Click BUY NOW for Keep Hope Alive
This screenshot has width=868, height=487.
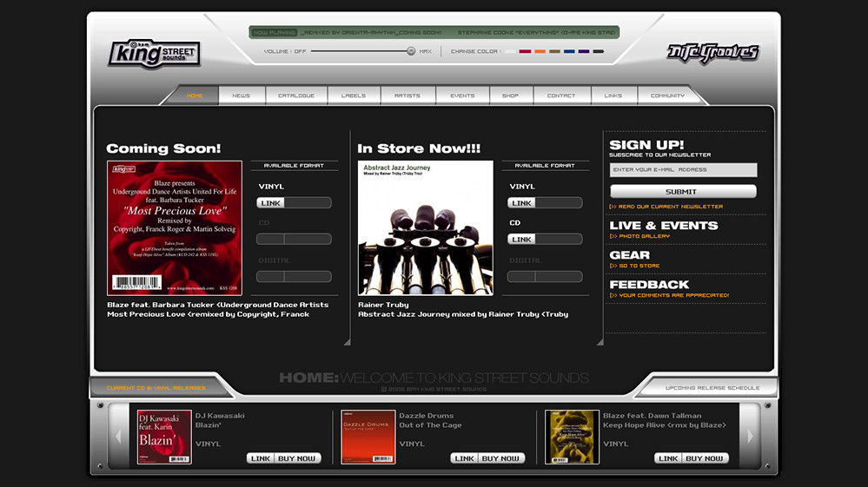[x=704, y=458]
